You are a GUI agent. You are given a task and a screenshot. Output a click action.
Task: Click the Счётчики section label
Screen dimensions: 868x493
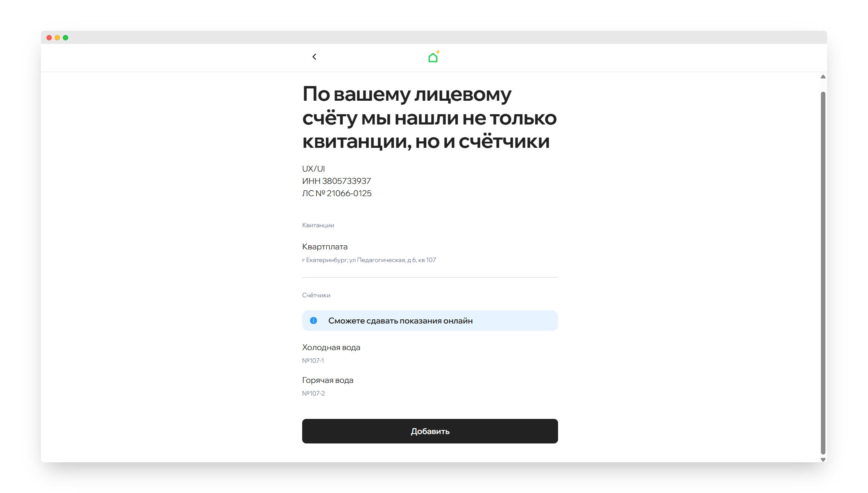point(316,295)
